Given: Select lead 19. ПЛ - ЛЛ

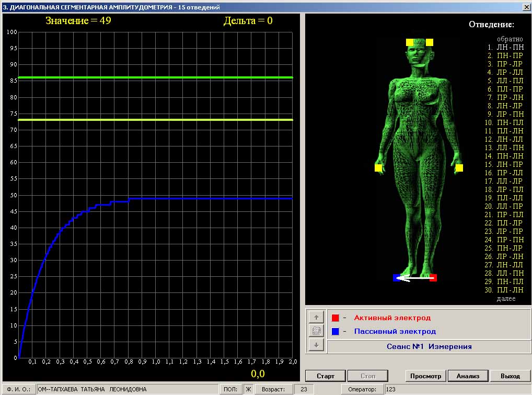Looking at the screenshot, I should tap(504, 198).
